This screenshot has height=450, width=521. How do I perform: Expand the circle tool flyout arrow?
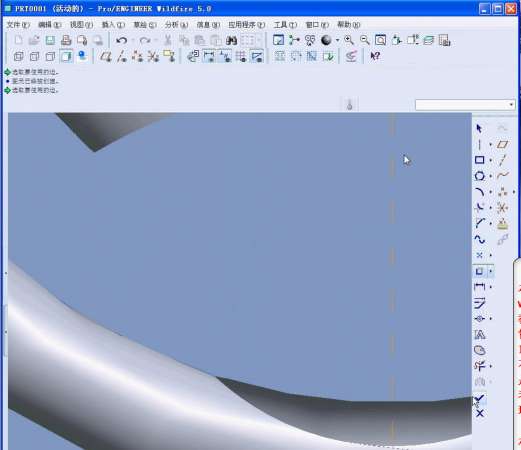coord(490,176)
